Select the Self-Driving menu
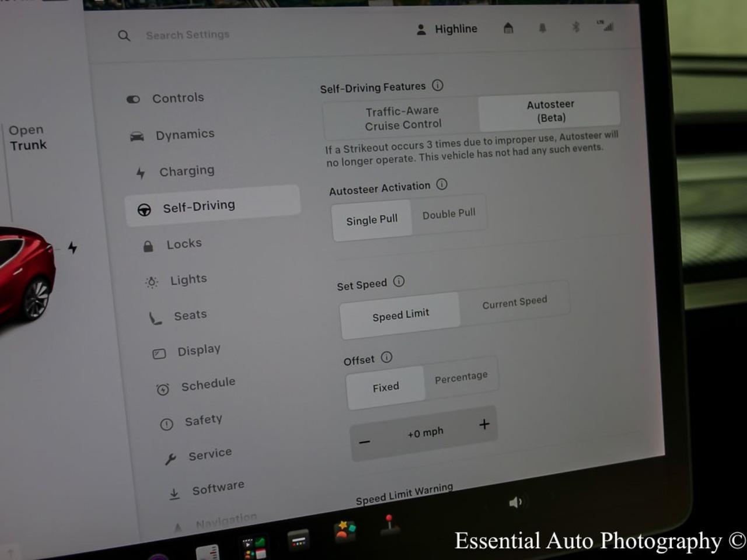 pos(212,206)
